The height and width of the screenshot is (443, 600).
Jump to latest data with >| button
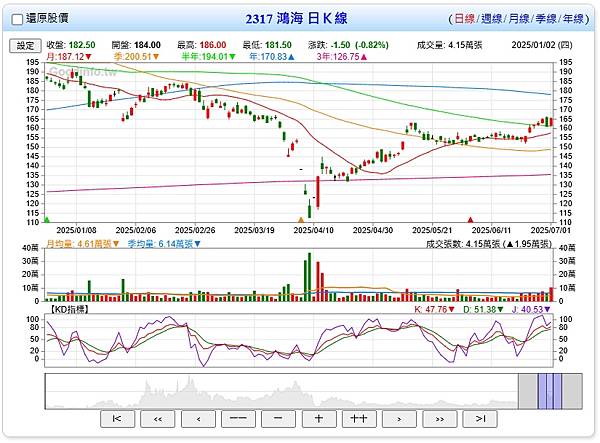(x=480, y=419)
